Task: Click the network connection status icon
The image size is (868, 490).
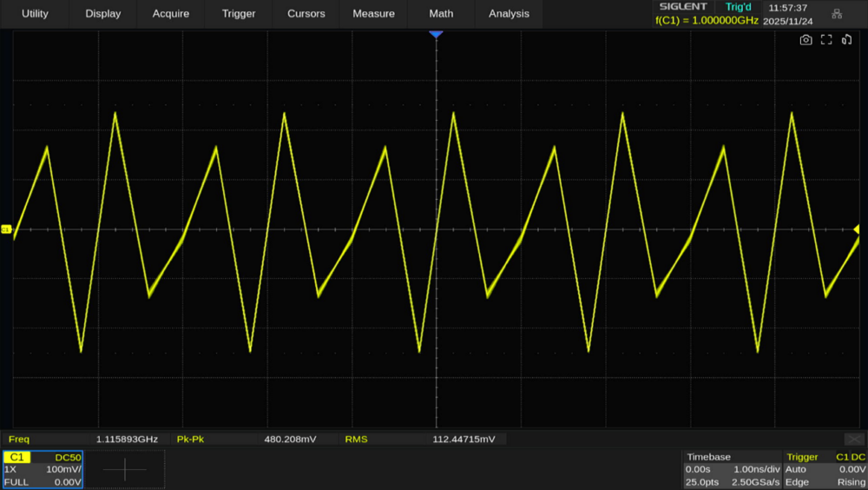Action: click(837, 14)
